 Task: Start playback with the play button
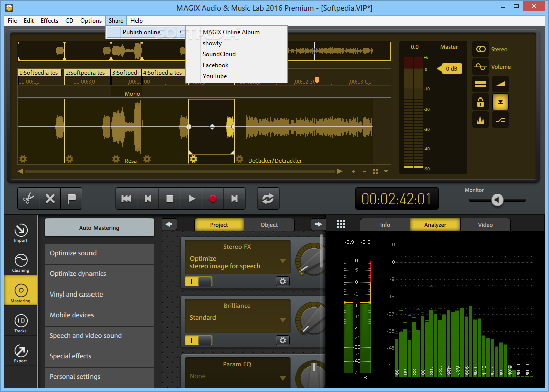tap(192, 199)
